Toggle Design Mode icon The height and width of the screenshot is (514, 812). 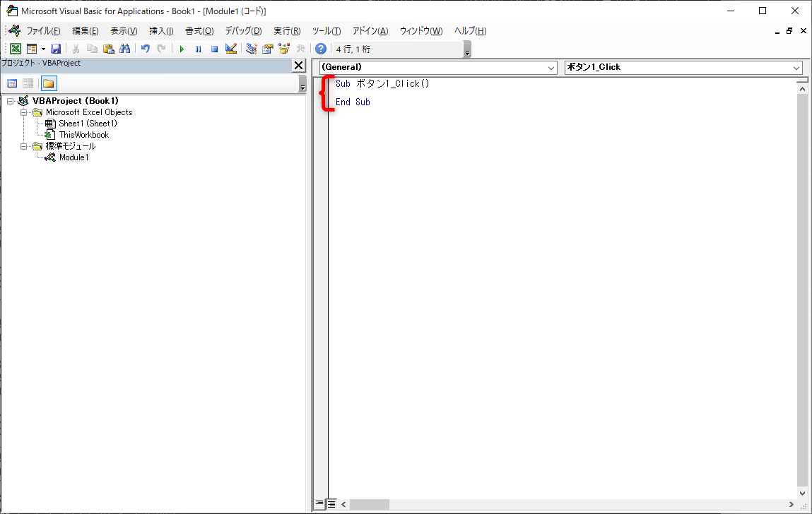pyautogui.click(x=231, y=49)
